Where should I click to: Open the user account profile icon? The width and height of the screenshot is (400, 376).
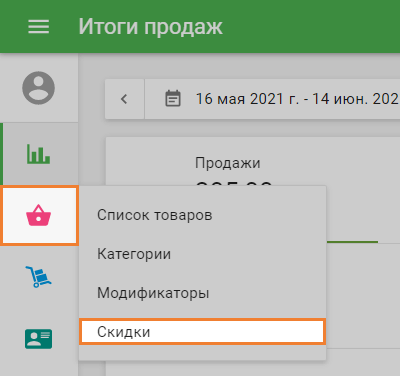[39, 88]
